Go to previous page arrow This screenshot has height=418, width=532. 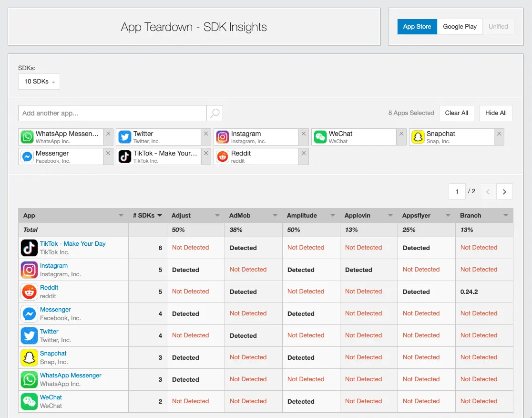coord(488,191)
